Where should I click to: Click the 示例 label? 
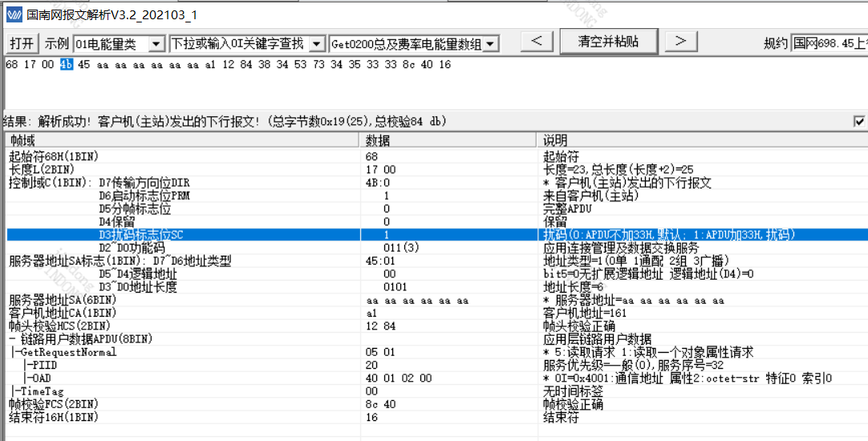[56, 44]
